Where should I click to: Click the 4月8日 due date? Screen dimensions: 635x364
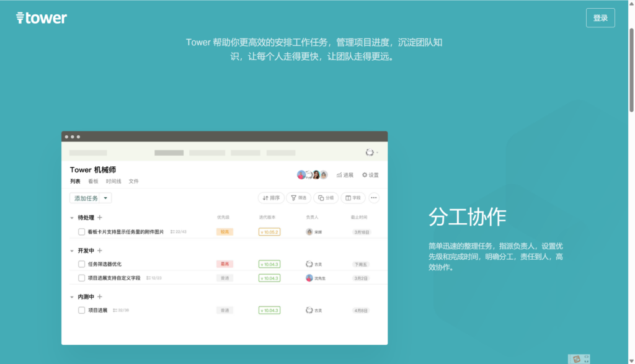pyautogui.click(x=361, y=311)
